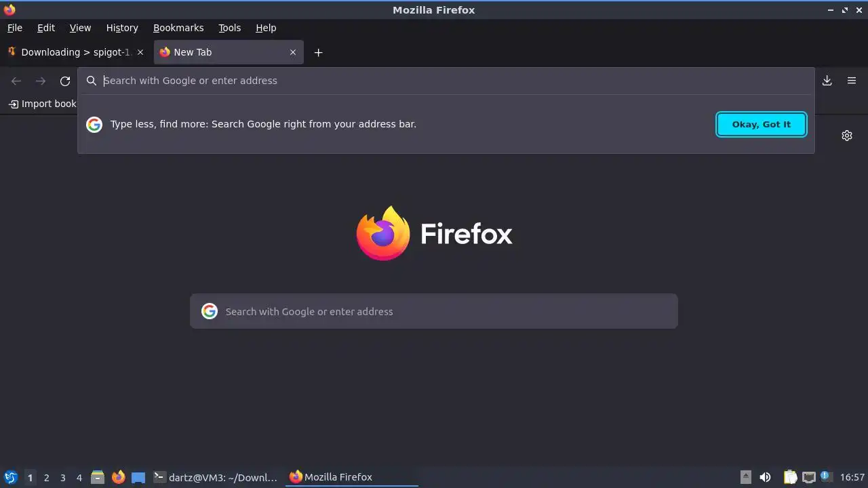868x488 pixels.
Task: Switch to workspace 1
Action: pyautogui.click(x=30, y=478)
